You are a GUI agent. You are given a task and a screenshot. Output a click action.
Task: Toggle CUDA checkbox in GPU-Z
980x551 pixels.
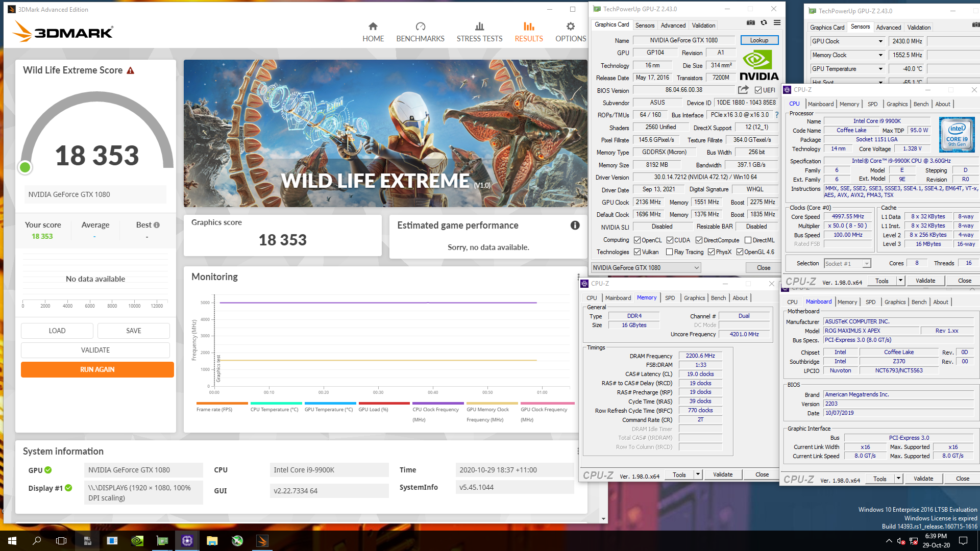(x=670, y=240)
